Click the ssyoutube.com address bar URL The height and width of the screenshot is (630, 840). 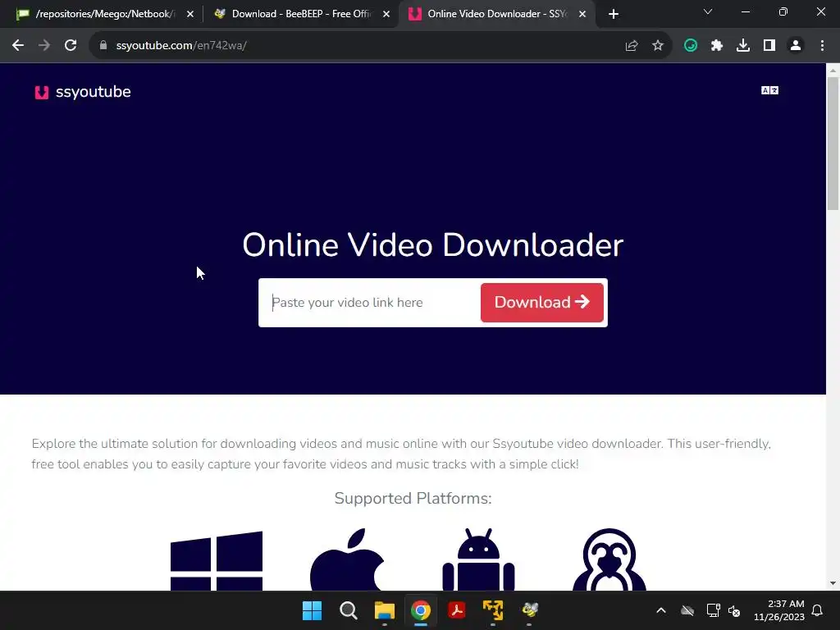point(181,46)
